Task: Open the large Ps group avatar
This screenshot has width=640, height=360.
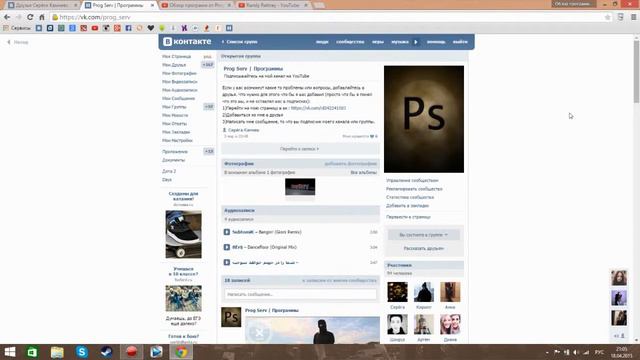Action: point(424,119)
